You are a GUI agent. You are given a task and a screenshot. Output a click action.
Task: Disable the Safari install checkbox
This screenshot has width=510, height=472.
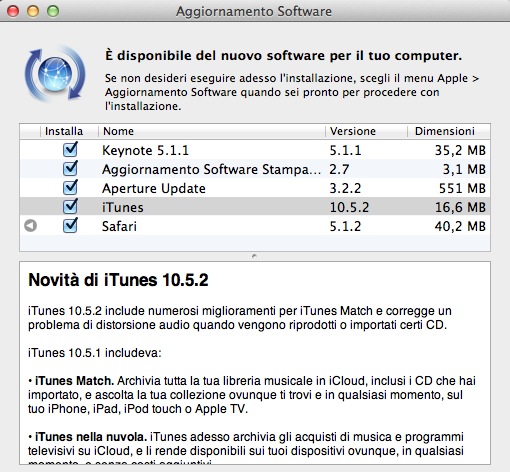tap(70, 226)
